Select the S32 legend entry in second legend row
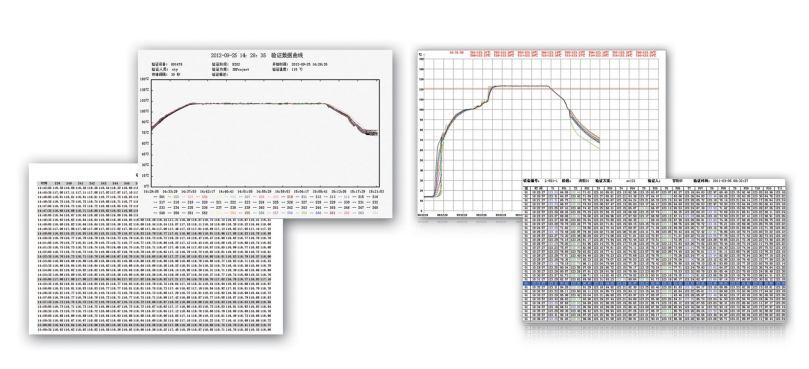809x369 pixels. point(371,202)
